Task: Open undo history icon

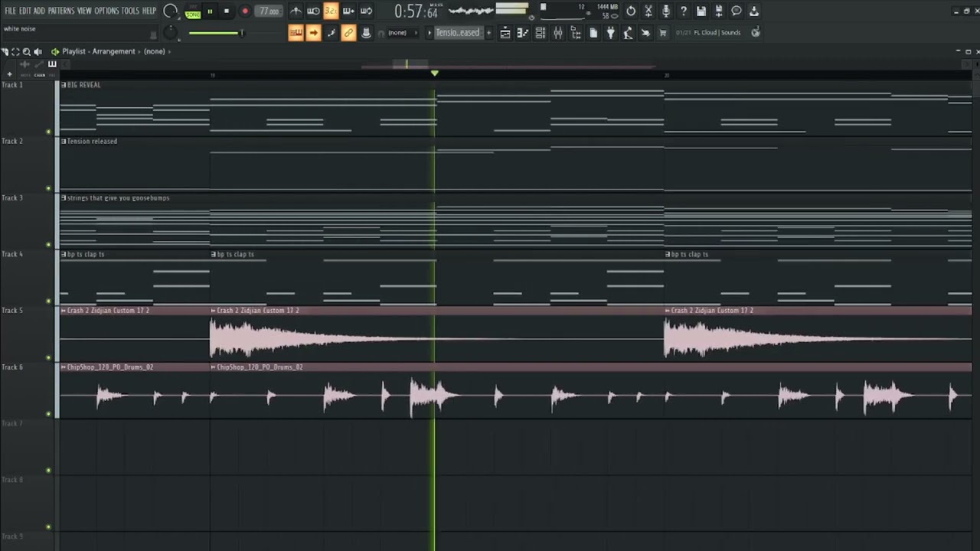Action: (x=631, y=11)
